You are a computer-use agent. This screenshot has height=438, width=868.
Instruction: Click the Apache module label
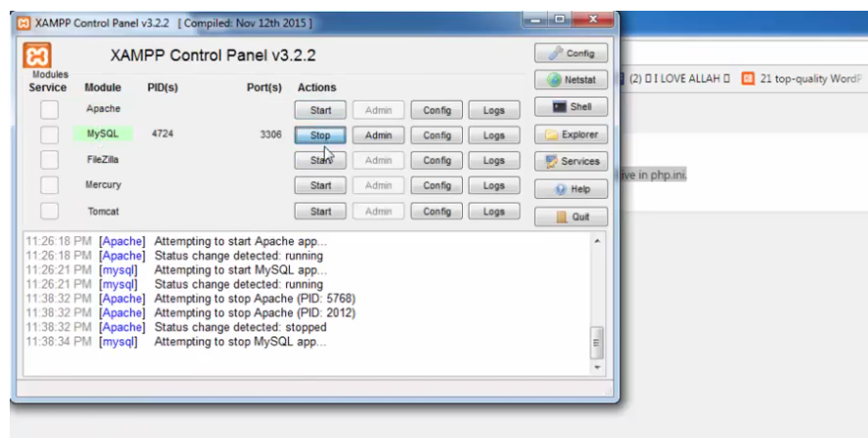(103, 108)
